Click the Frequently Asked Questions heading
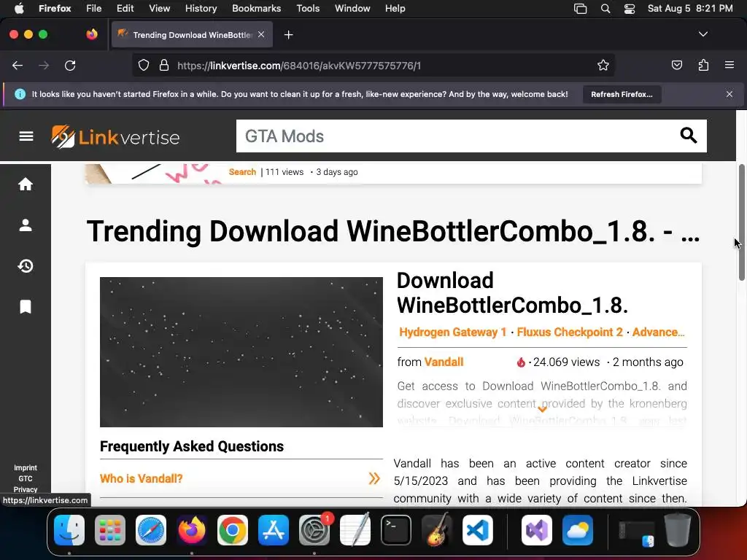This screenshot has height=560, width=747. click(x=192, y=446)
